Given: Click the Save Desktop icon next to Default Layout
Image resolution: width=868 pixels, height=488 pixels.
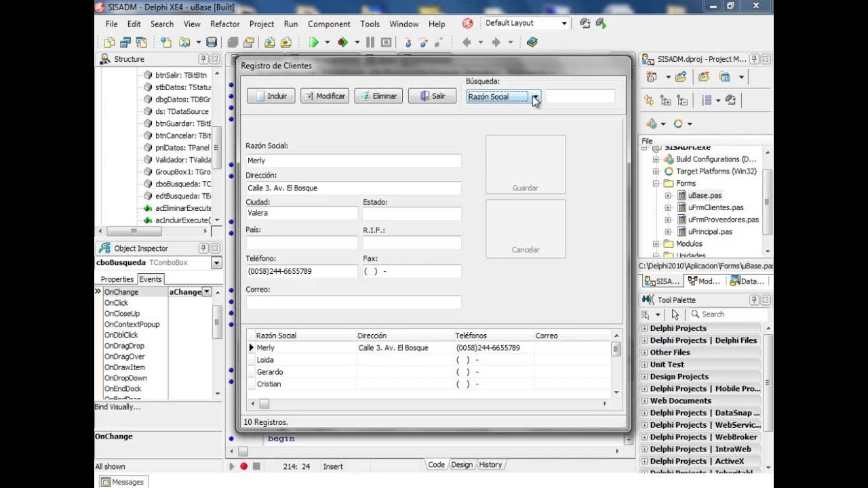Looking at the screenshot, I should pos(585,24).
